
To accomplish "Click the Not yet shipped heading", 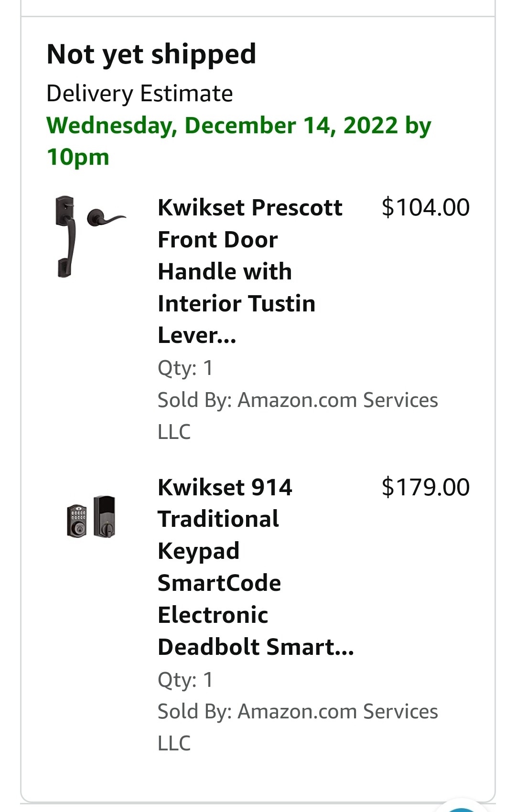I will pyautogui.click(x=151, y=54).
